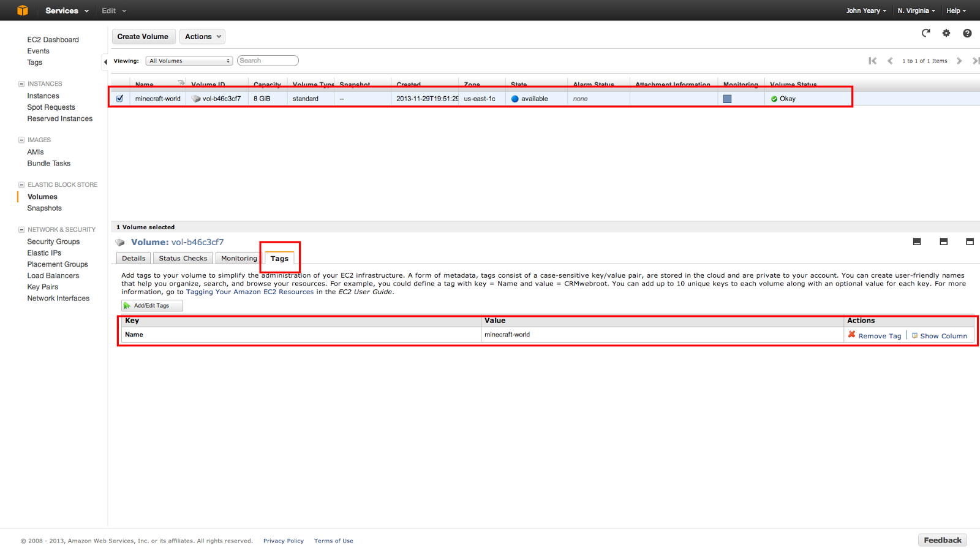Open Placement Groups in sidebar
The width and height of the screenshot is (980, 548).
pyautogui.click(x=58, y=265)
